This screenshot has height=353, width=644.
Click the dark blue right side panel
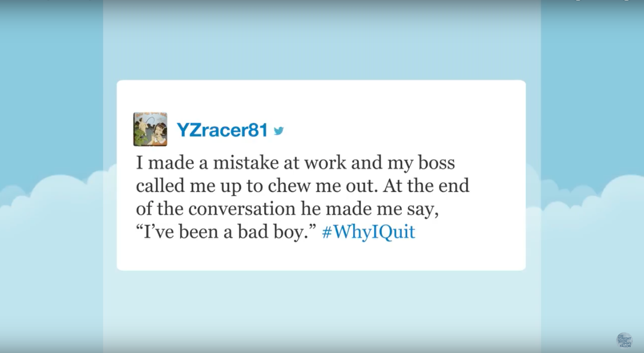[592, 90]
